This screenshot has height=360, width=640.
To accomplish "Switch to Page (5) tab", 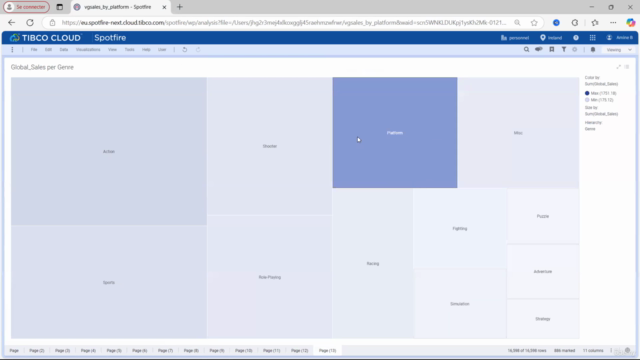I will coord(114,351).
